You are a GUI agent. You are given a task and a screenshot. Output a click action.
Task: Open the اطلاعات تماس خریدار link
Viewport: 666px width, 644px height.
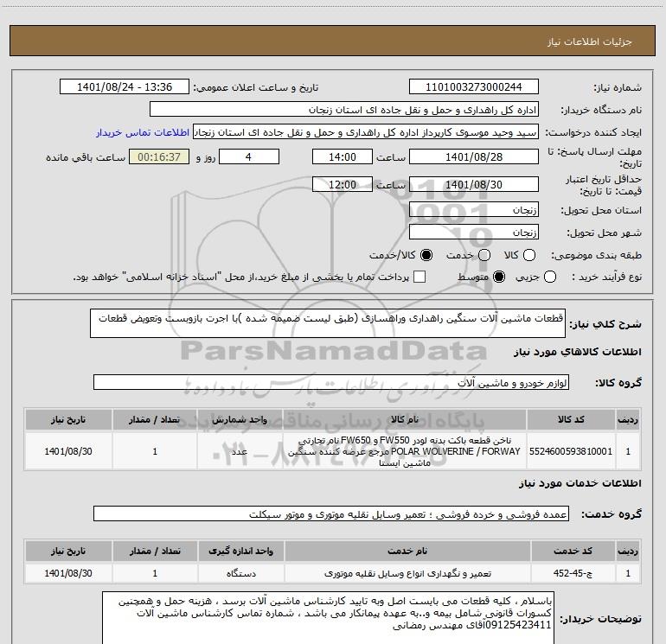(x=143, y=132)
